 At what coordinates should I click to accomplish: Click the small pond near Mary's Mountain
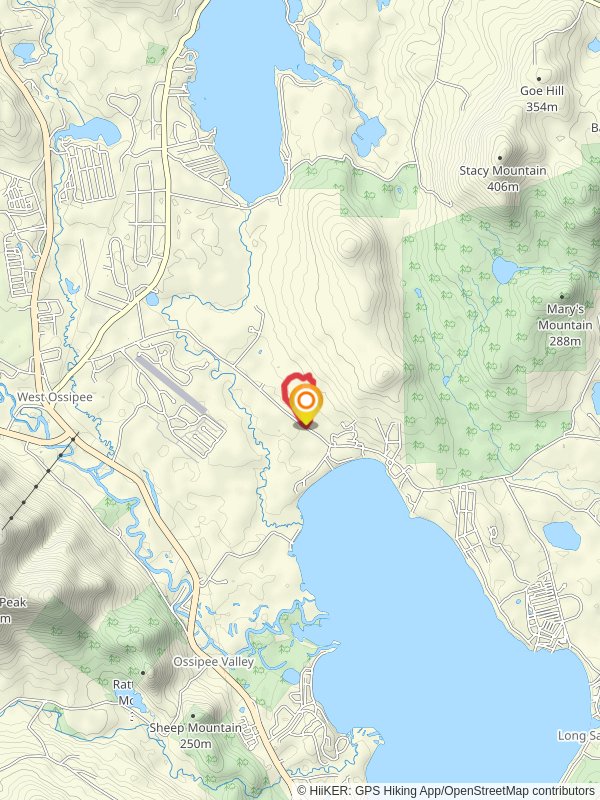coord(504,270)
